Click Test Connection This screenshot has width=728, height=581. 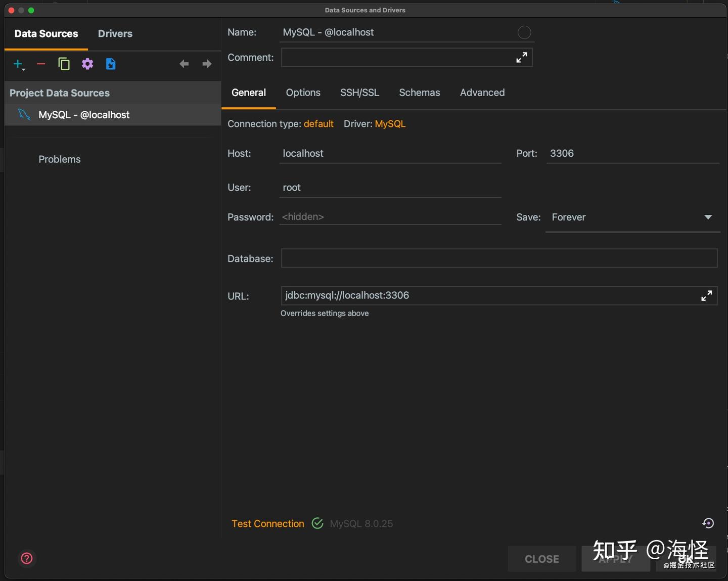(x=267, y=524)
